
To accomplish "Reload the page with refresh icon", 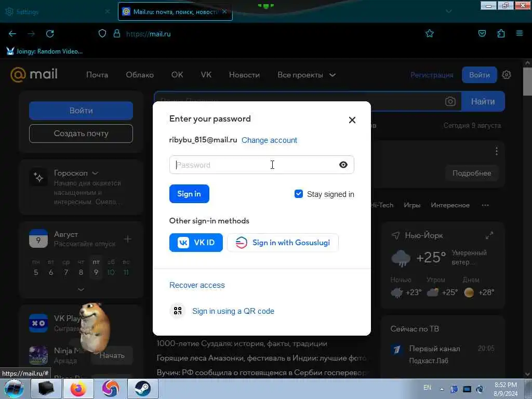I will 50,34.
